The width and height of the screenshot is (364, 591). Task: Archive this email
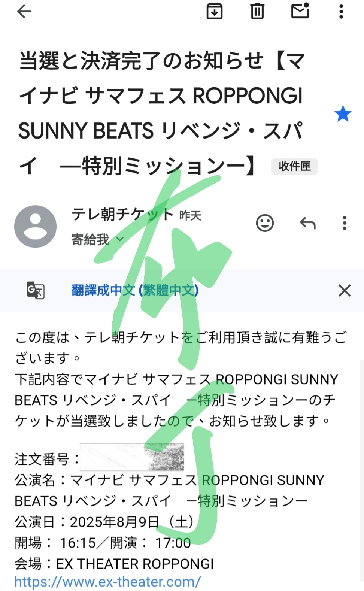pyautogui.click(x=215, y=12)
